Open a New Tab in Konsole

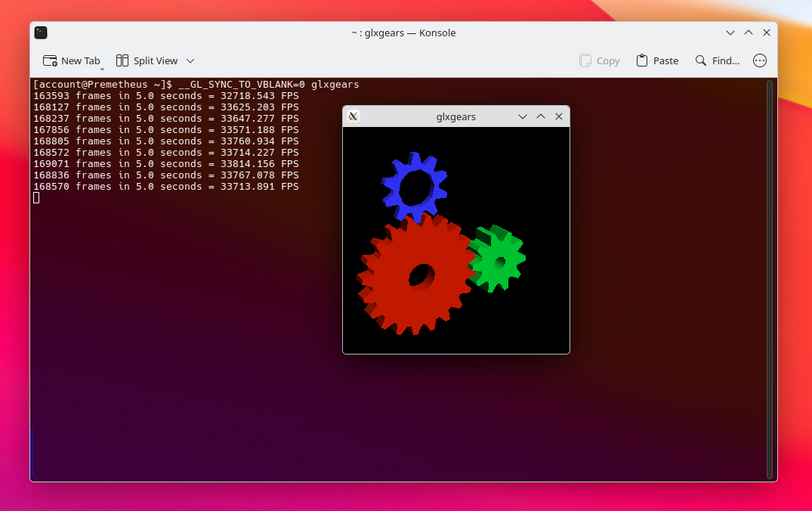(72, 60)
